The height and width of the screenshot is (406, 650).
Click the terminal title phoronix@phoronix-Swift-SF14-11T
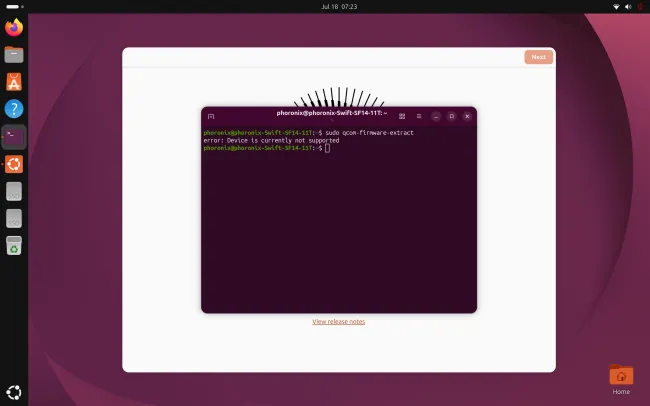click(332, 113)
